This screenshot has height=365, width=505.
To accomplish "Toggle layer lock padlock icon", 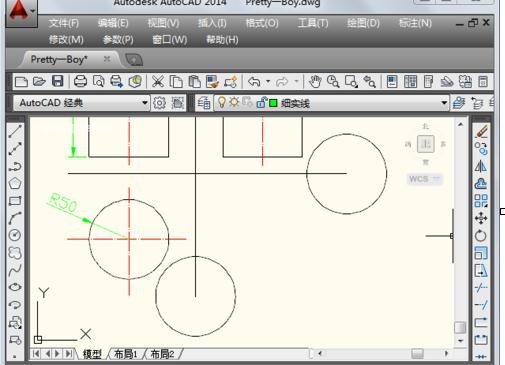I will (x=262, y=103).
